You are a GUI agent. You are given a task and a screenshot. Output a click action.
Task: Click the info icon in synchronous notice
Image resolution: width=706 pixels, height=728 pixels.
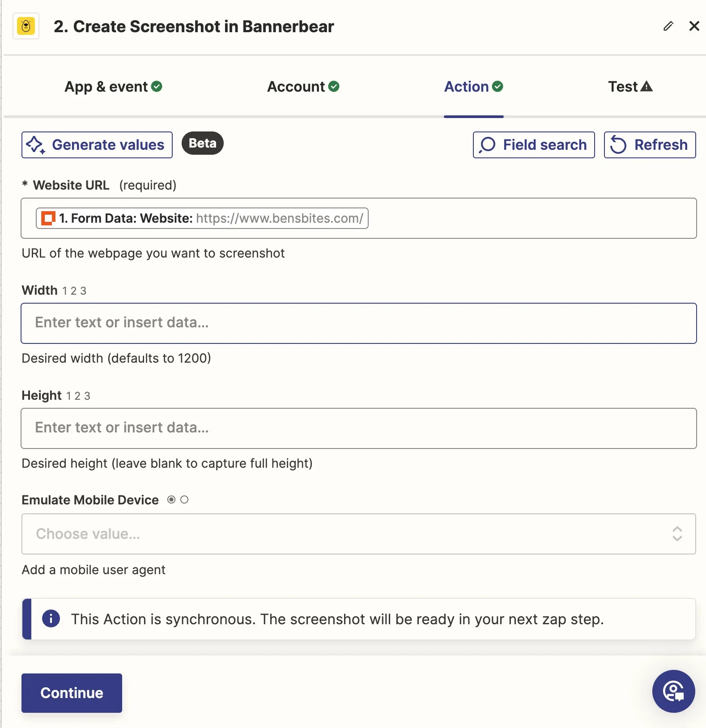(51, 619)
